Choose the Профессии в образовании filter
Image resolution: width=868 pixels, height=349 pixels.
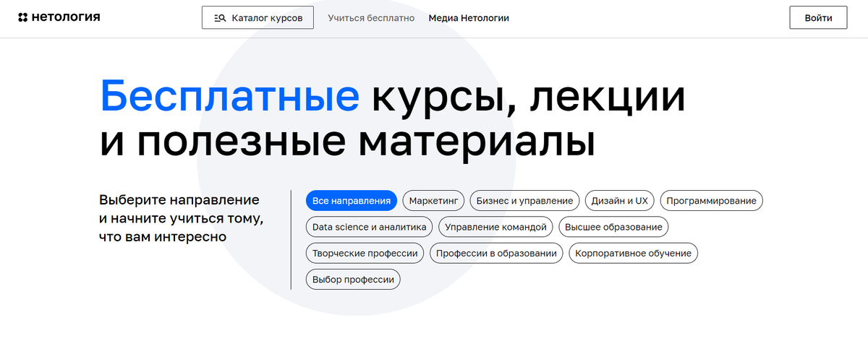pyautogui.click(x=497, y=253)
